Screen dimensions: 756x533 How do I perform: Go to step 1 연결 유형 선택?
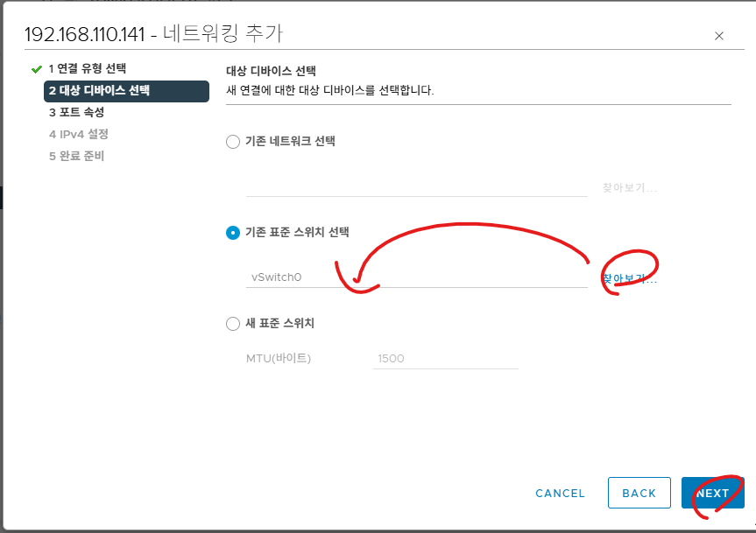tap(88, 68)
